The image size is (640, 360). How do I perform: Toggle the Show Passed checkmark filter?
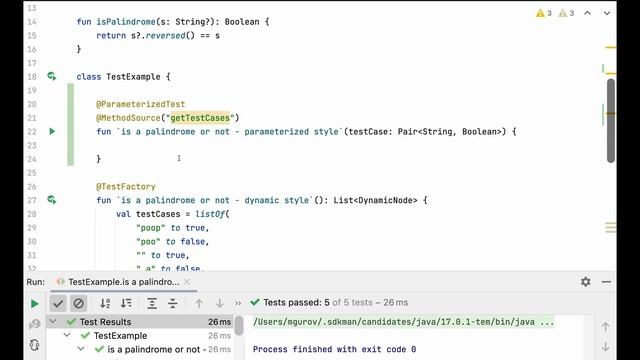pyautogui.click(x=58, y=303)
